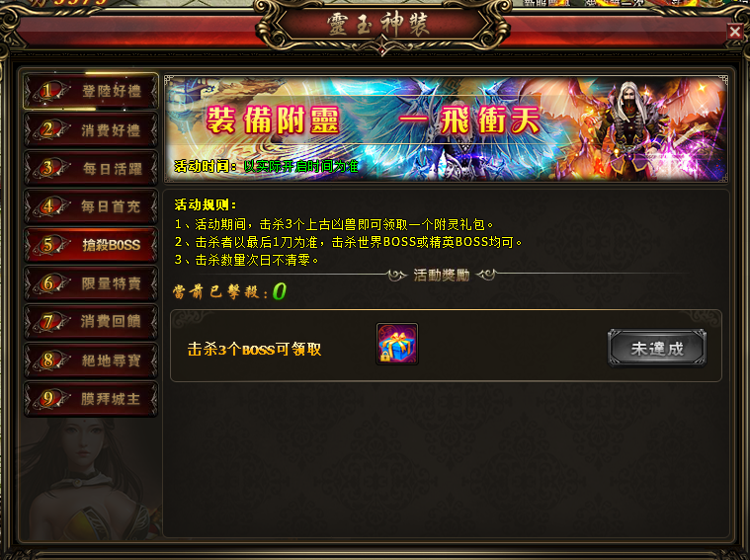750x560 pixels.
Task: Click the number 1 badge icon
Action: click(48, 91)
